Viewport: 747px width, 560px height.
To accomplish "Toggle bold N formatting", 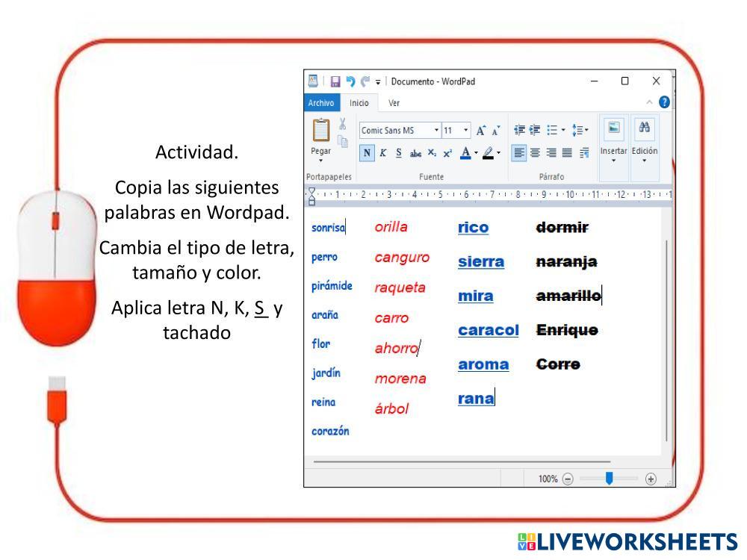I will (x=368, y=152).
